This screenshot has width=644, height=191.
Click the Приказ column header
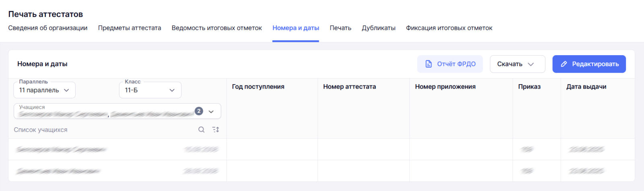(x=529, y=87)
